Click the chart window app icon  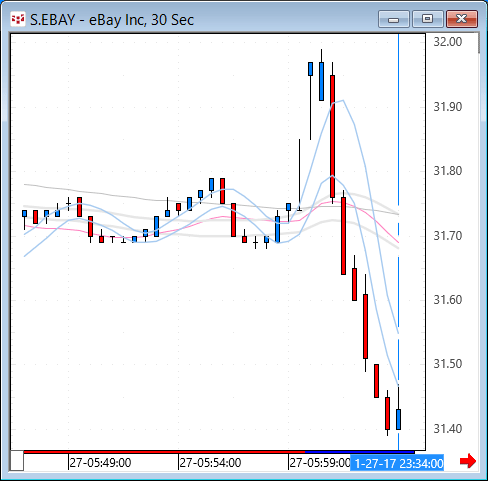[18, 19]
